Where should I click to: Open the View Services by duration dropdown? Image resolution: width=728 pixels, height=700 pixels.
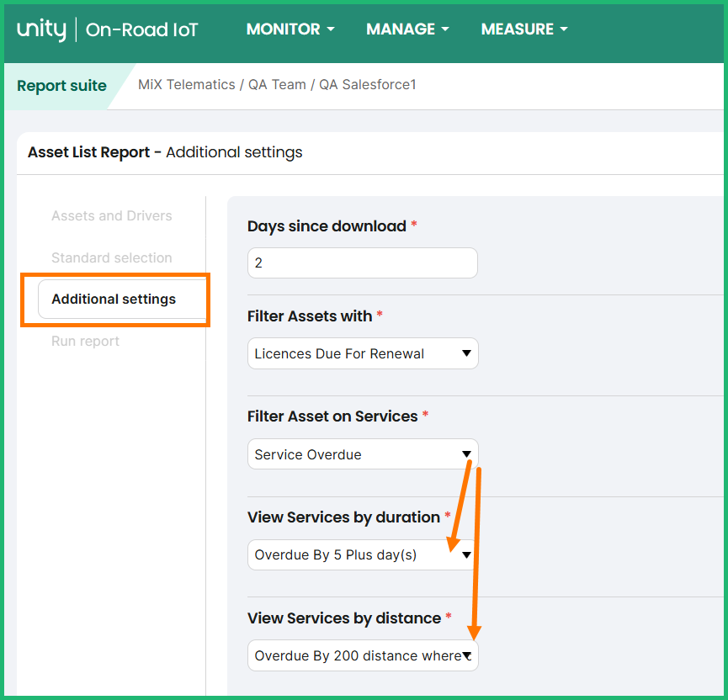click(363, 554)
